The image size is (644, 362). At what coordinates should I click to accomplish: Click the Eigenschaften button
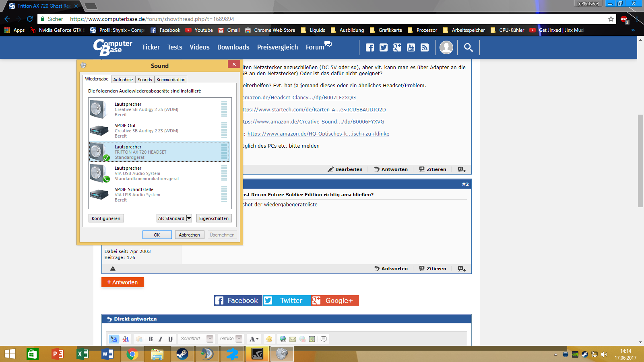[x=214, y=218]
